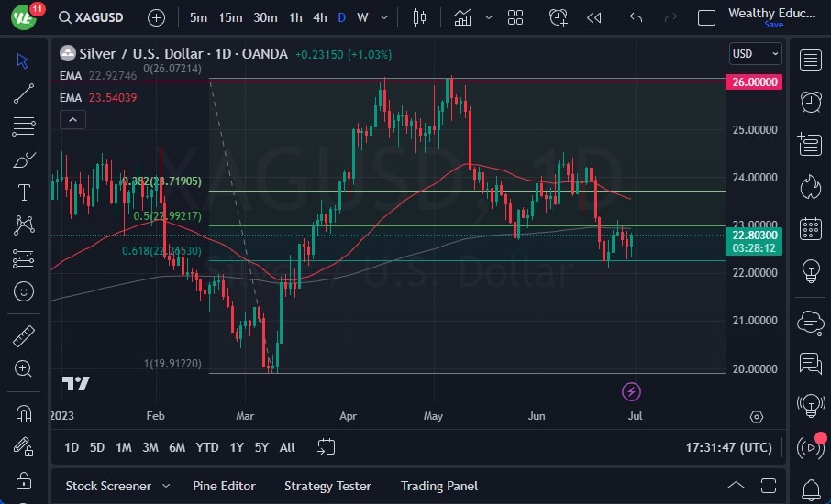Set the date range to YTD
831x504 pixels.
[207, 447]
